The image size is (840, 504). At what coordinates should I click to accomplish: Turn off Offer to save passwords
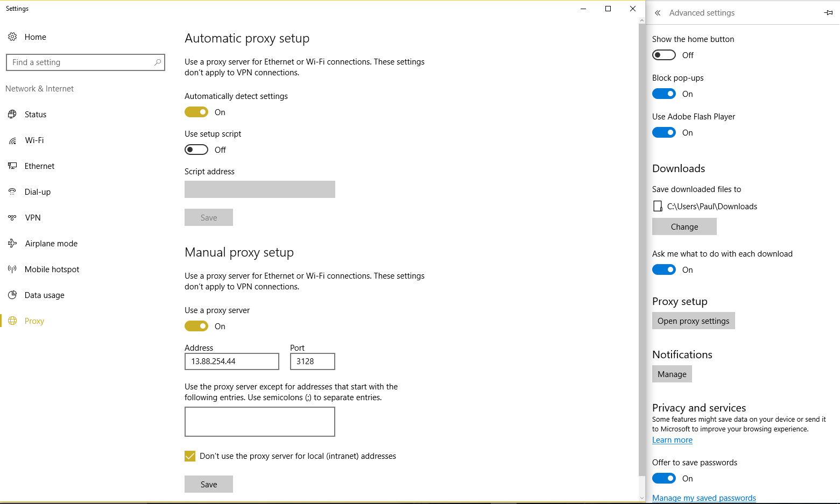[664, 478]
